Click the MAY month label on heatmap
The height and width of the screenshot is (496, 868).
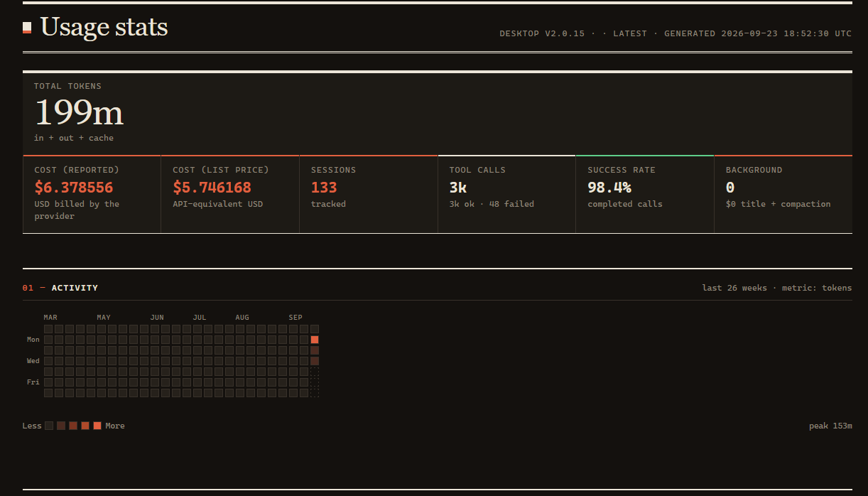[104, 317]
